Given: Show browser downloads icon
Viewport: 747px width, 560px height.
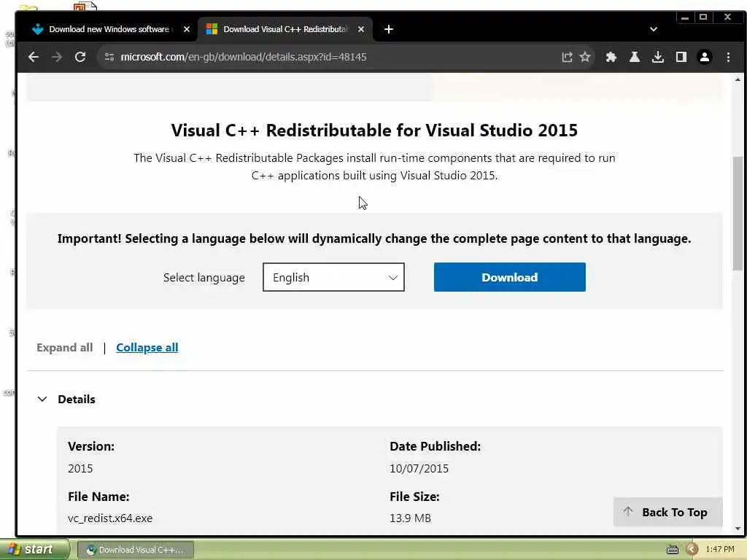Looking at the screenshot, I should point(657,57).
